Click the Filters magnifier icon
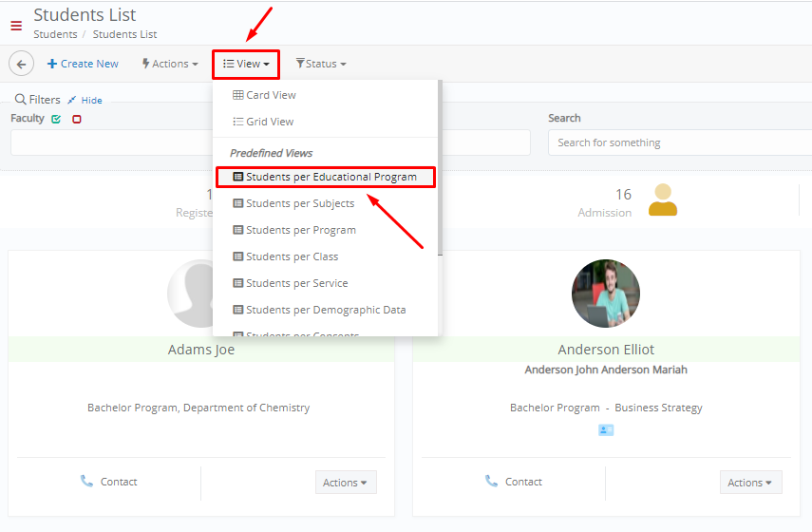Screen dimensions: 812x532 pos(20,99)
